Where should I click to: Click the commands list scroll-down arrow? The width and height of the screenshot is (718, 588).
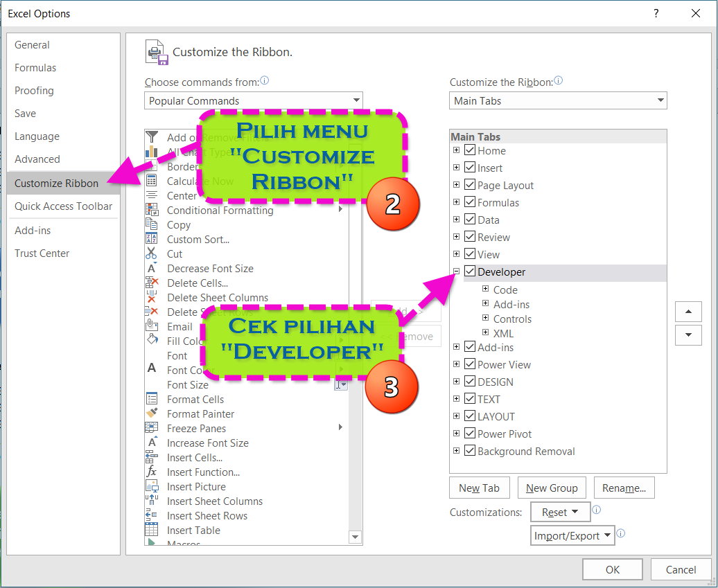356,537
